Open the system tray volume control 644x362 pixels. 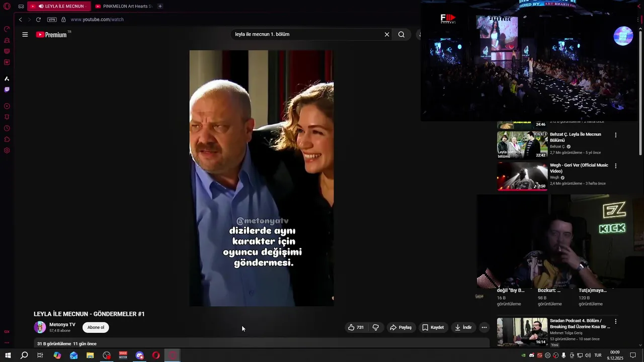[x=588, y=355]
